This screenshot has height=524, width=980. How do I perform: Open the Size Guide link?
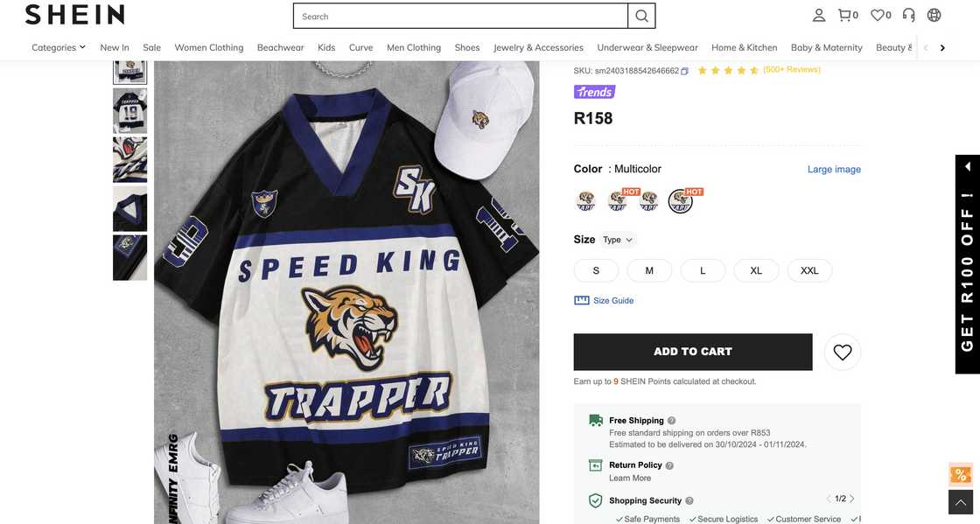coord(612,301)
